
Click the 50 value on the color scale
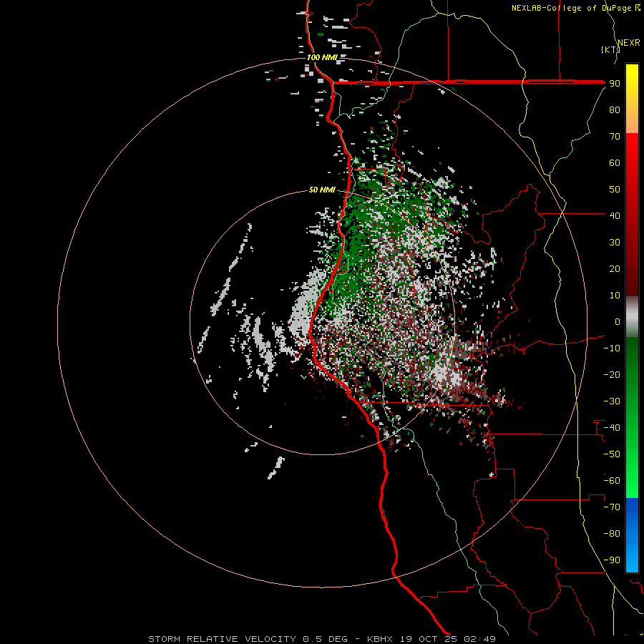coord(615,190)
